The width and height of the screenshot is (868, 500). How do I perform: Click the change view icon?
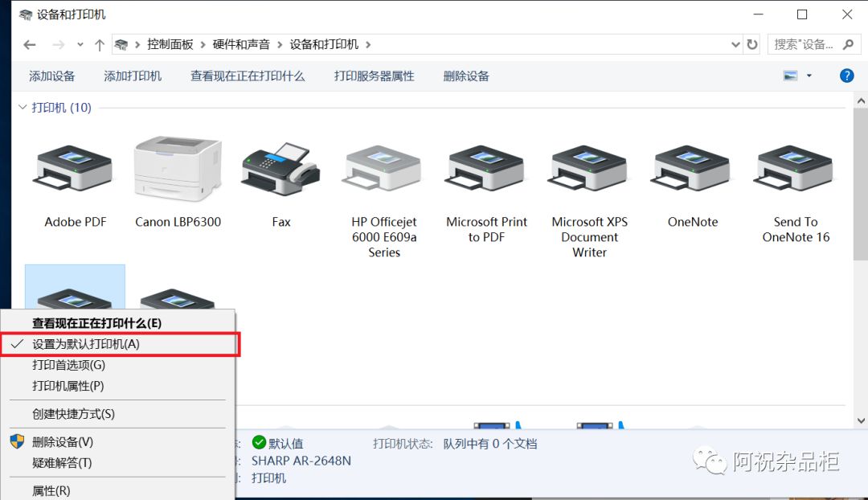[791, 76]
